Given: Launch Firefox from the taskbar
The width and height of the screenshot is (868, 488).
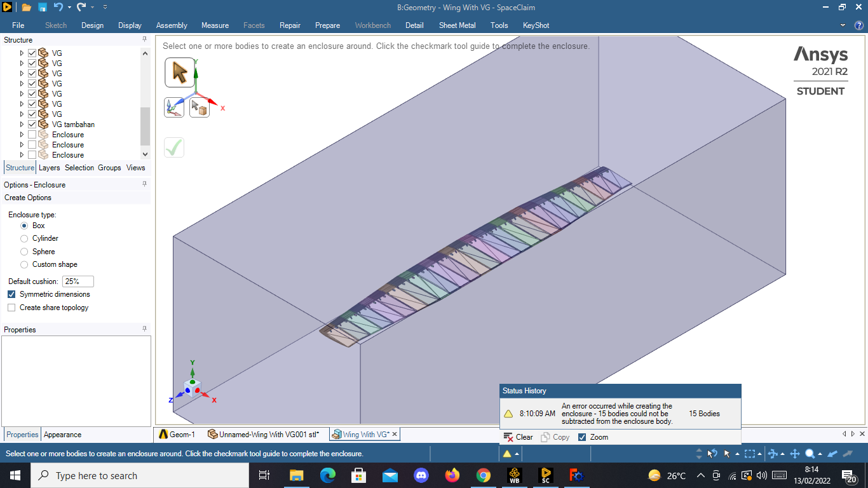Looking at the screenshot, I should [452, 475].
